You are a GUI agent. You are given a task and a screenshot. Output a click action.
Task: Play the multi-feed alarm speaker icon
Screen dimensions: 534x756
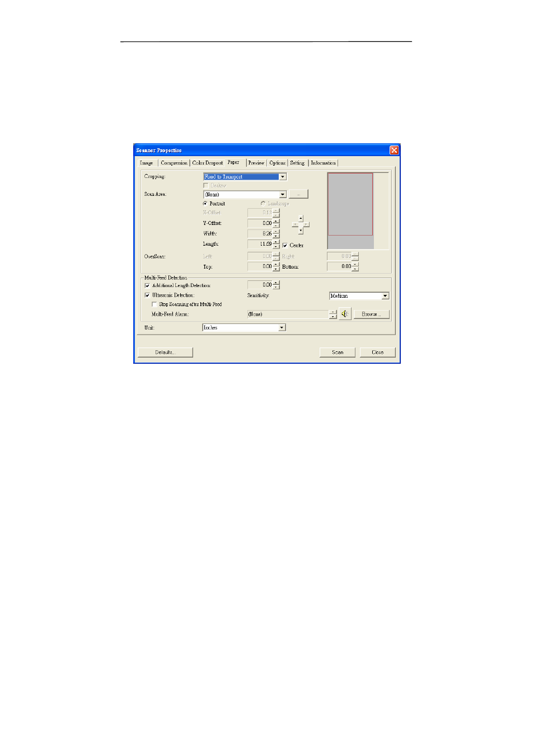[344, 314]
